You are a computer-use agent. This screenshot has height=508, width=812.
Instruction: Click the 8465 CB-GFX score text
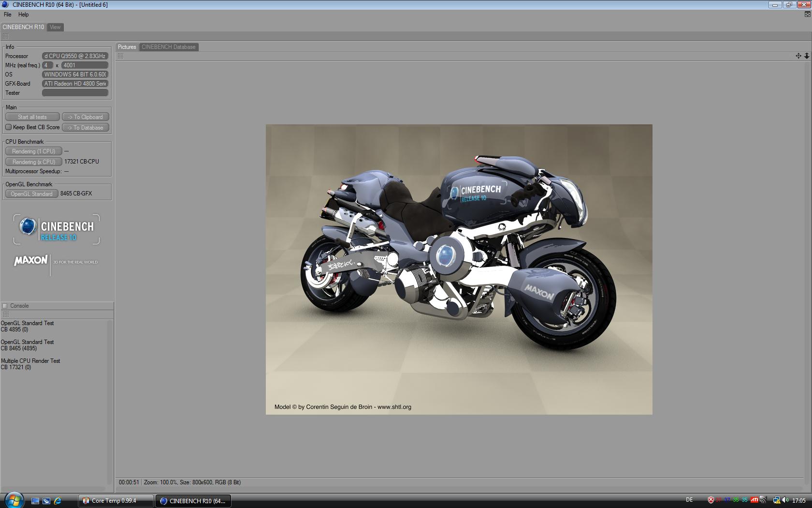76,194
